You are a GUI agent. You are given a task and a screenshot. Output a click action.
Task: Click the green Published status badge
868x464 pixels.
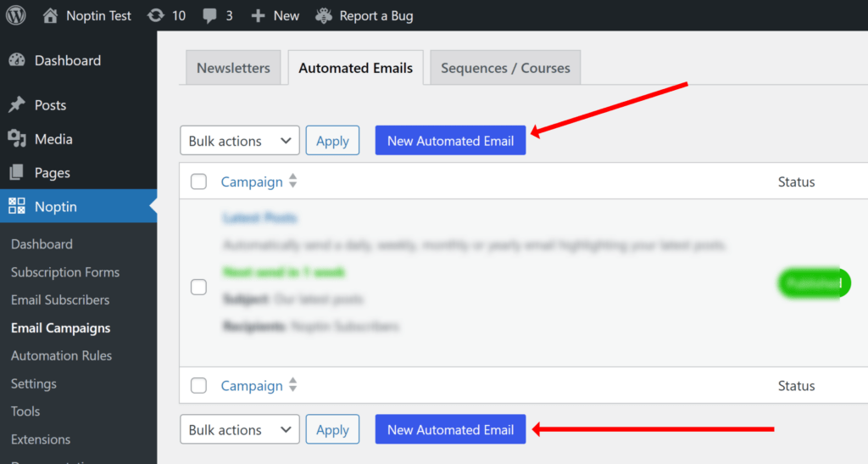(813, 283)
